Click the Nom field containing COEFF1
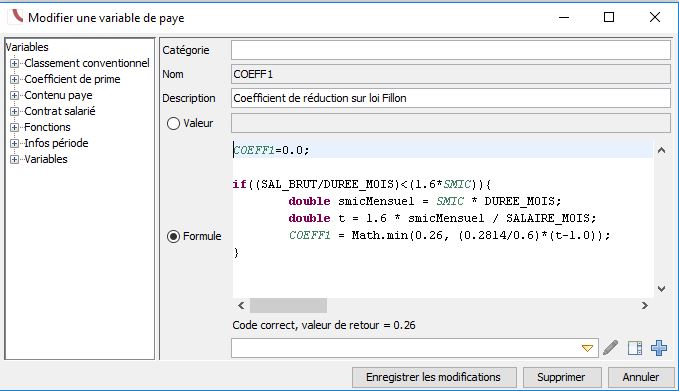679x391 pixels. pyautogui.click(x=451, y=74)
